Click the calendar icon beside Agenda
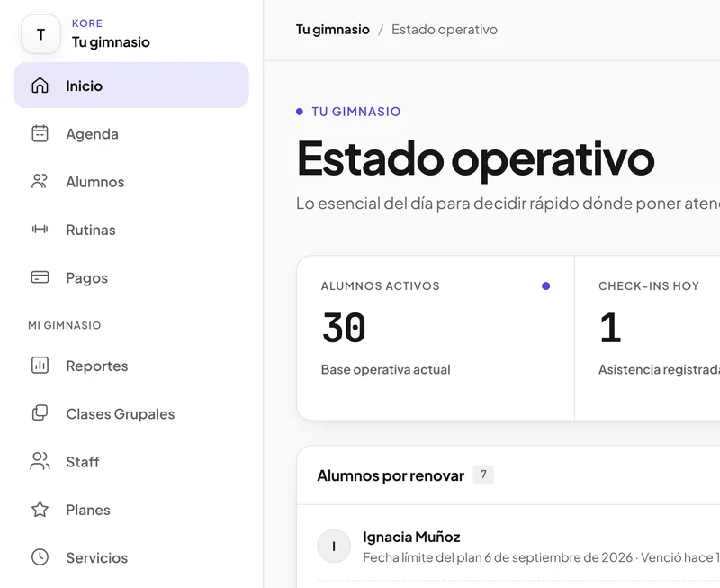Image resolution: width=720 pixels, height=588 pixels. point(40,133)
